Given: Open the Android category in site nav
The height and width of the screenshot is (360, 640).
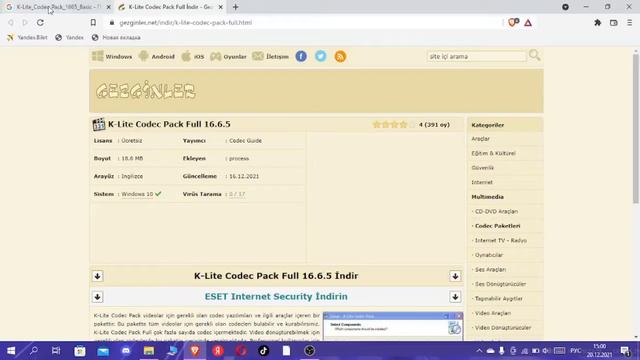Looking at the screenshot, I should point(157,56).
